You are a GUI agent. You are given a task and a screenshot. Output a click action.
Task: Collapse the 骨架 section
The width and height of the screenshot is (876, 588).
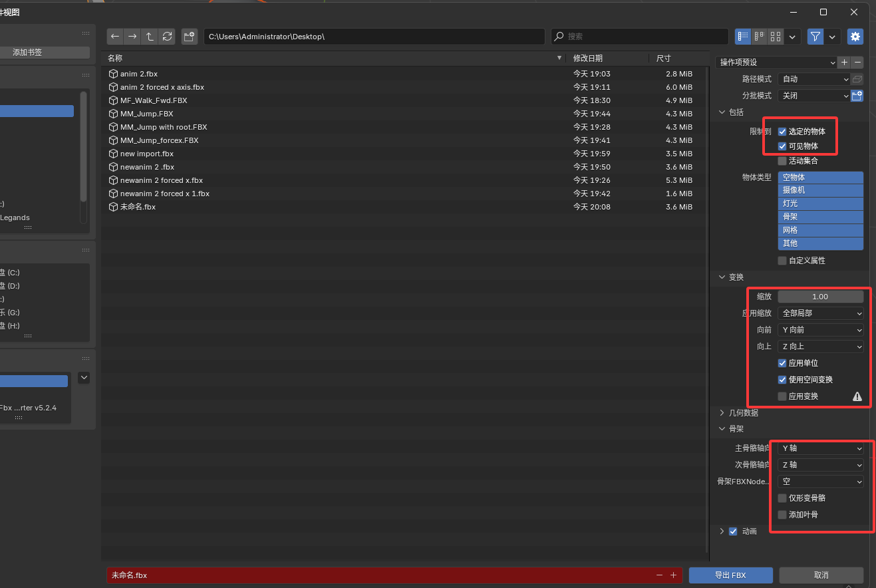click(722, 430)
